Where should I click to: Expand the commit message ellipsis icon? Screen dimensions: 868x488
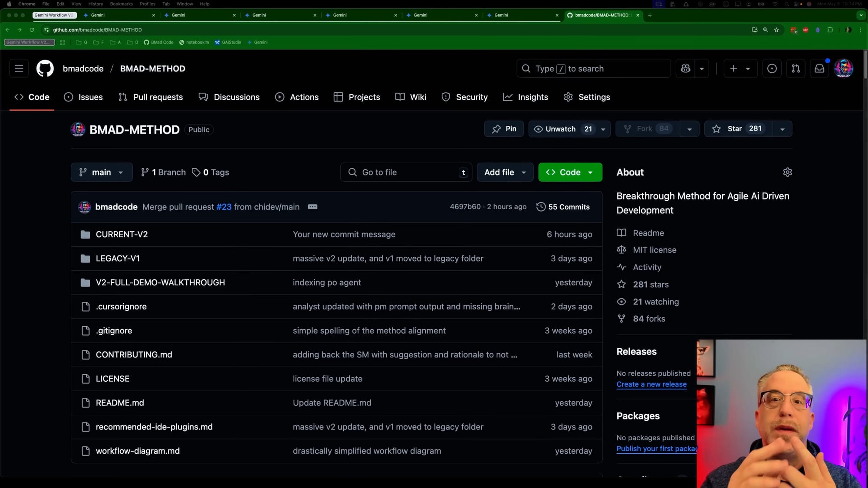pyautogui.click(x=312, y=207)
